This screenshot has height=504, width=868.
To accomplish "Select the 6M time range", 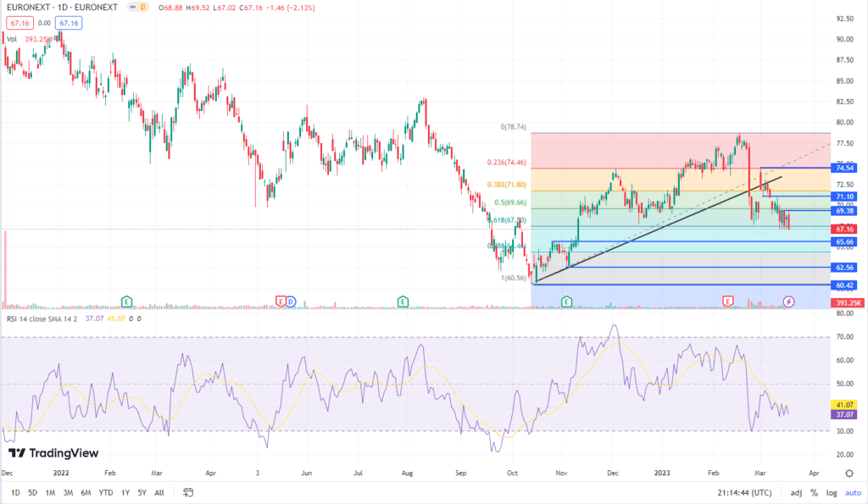I will point(86,492).
